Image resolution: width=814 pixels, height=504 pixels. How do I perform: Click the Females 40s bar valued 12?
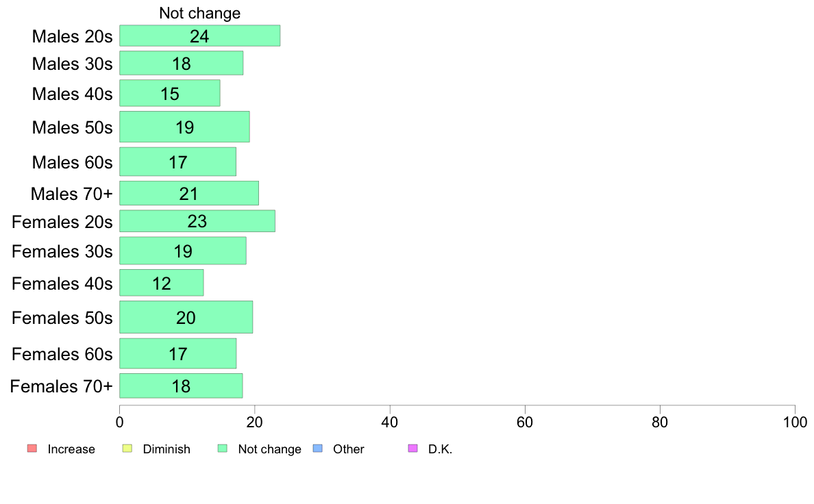(162, 283)
